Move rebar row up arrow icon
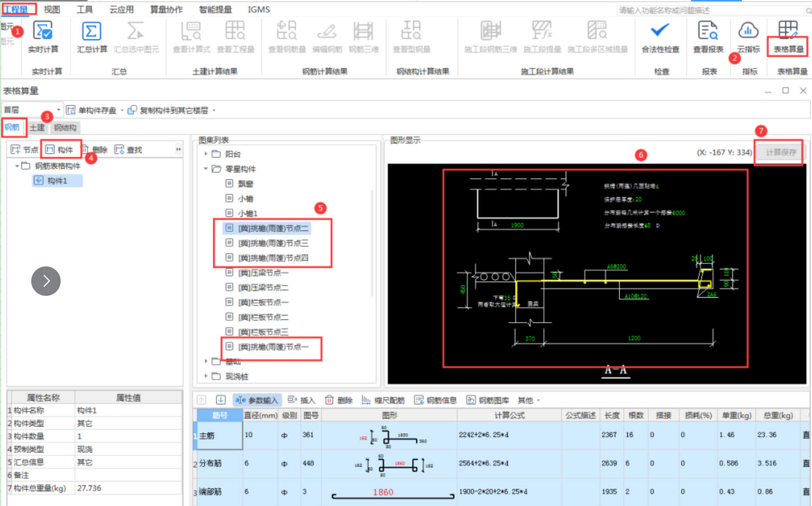 coord(202,400)
